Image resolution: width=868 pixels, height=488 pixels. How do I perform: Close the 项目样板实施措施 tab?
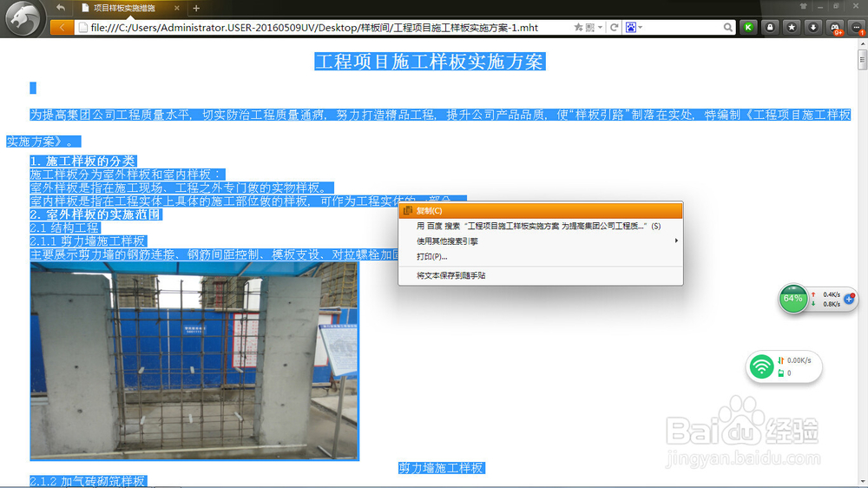tap(176, 8)
